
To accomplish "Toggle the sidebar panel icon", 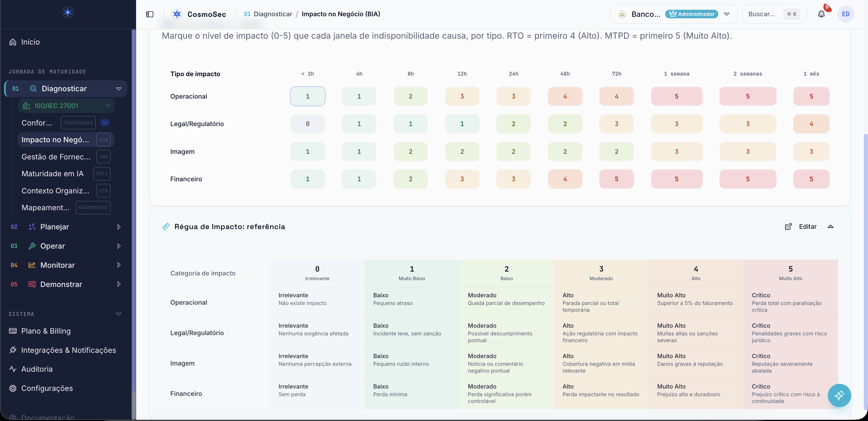I will click(150, 14).
